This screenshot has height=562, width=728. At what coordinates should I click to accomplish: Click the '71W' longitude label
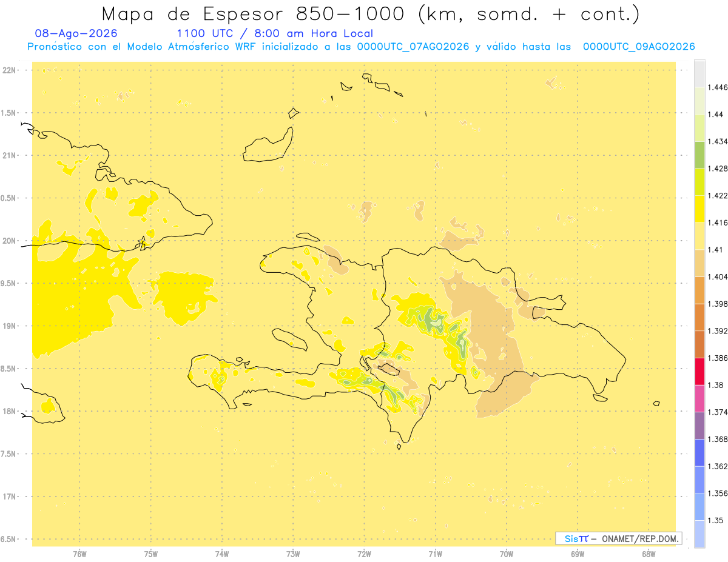(435, 554)
